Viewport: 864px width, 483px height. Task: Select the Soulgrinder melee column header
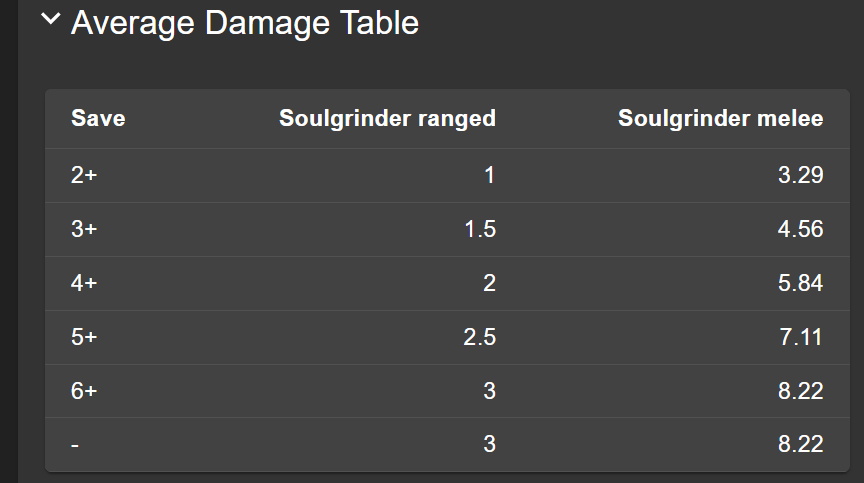[x=720, y=119]
